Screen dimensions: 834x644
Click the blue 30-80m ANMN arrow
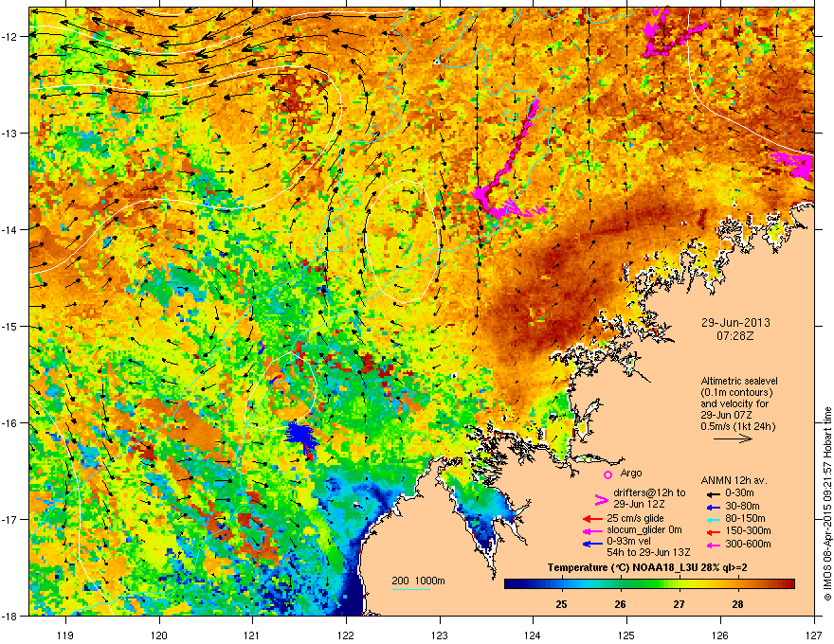(x=712, y=507)
